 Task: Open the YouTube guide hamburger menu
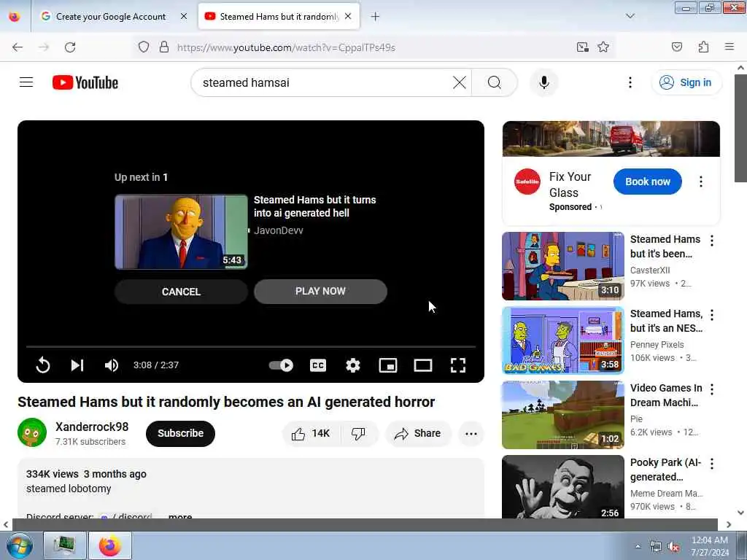point(26,82)
